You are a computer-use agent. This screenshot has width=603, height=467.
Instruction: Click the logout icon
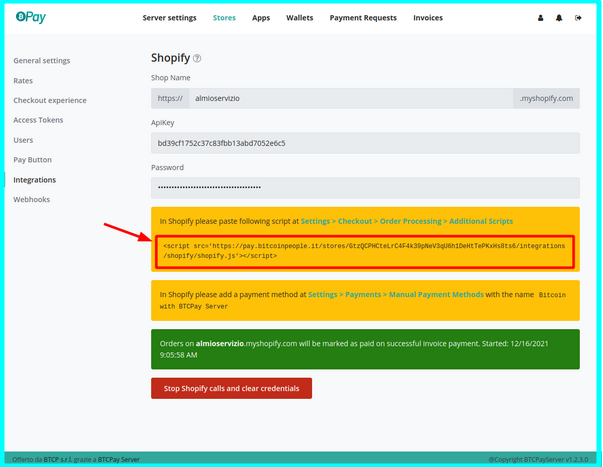coord(578,18)
